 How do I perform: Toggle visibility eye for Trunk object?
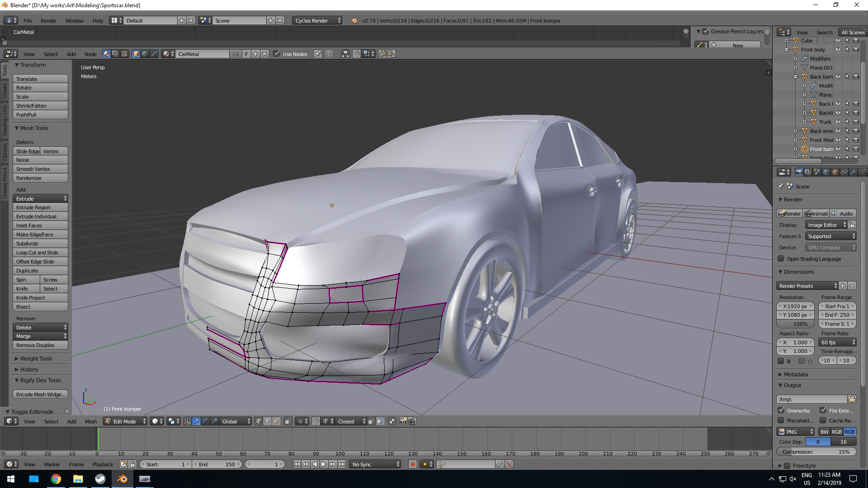838,122
